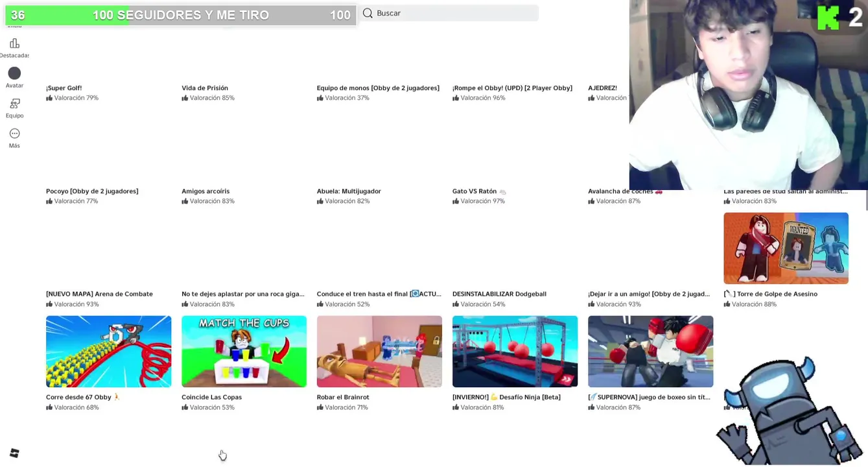Open the Equipo party icon in sidebar
868x467 pixels.
point(14,104)
